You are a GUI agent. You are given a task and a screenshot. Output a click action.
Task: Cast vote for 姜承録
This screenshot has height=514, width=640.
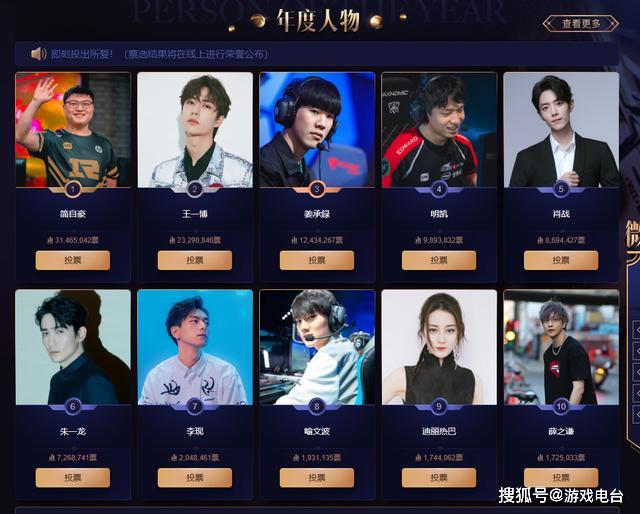coord(317,260)
